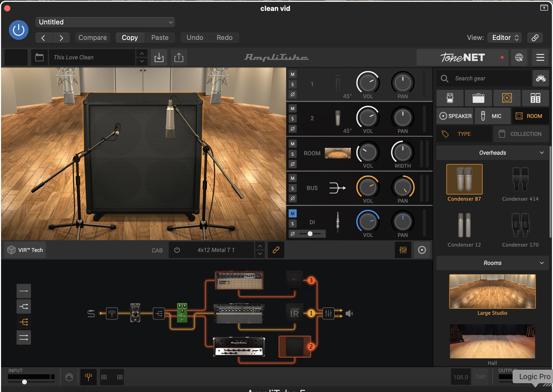
Task: Select the three-way split routing icon
Action: (x=24, y=322)
